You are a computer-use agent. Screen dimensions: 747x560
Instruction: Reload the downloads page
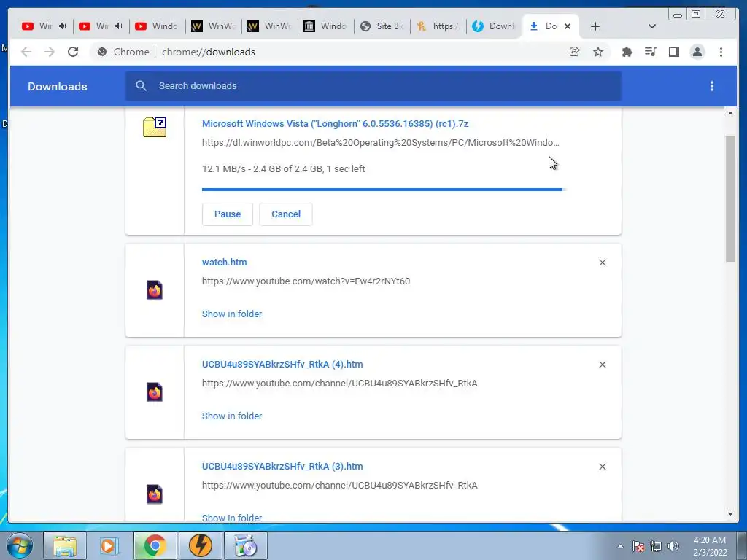coord(73,52)
